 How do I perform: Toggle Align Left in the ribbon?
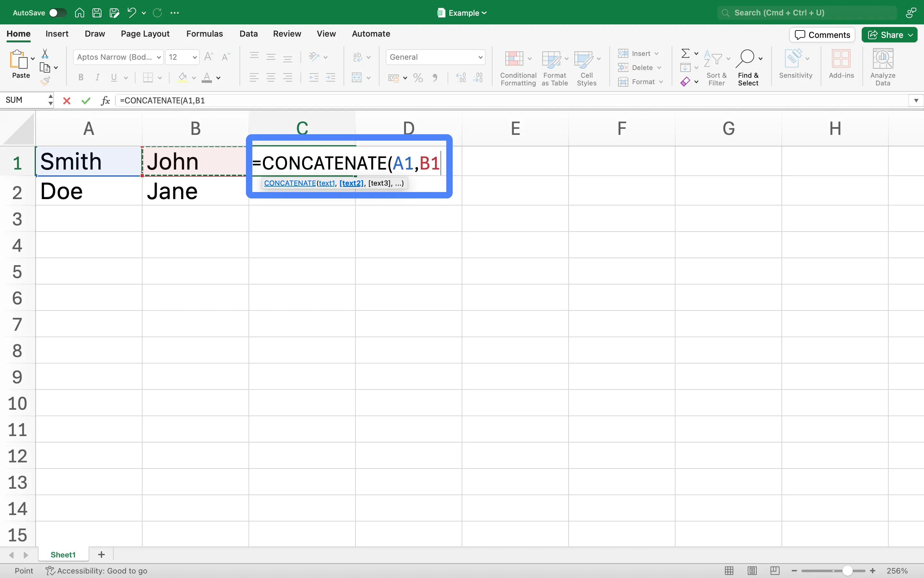(254, 78)
